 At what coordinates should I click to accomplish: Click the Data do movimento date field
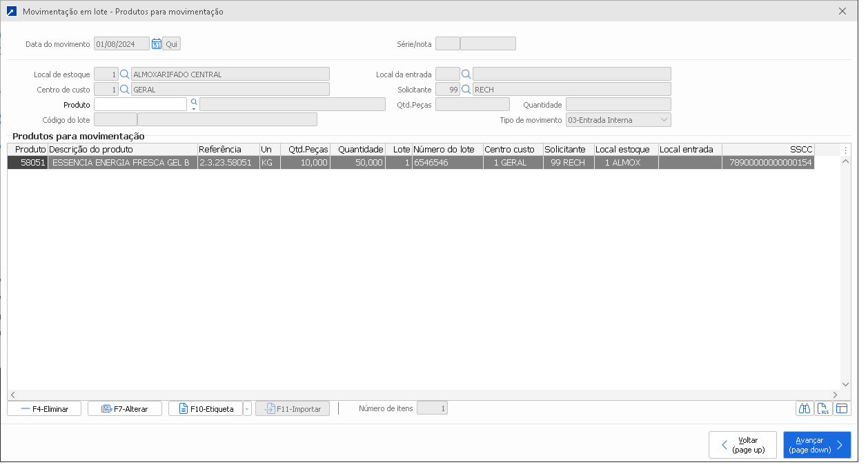click(122, 44)
